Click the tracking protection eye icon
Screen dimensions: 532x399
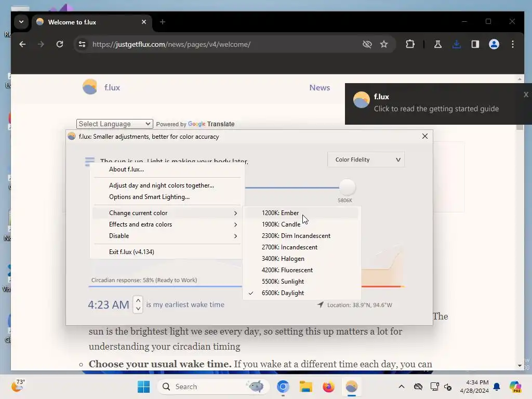[367, 44]
